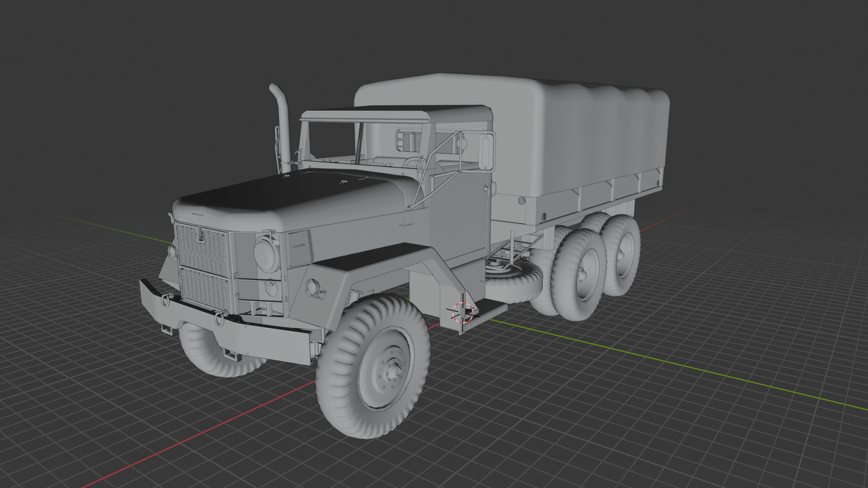
Task: Select the truck's large front wheel in the foreground
Action: (x=373, y=366)
